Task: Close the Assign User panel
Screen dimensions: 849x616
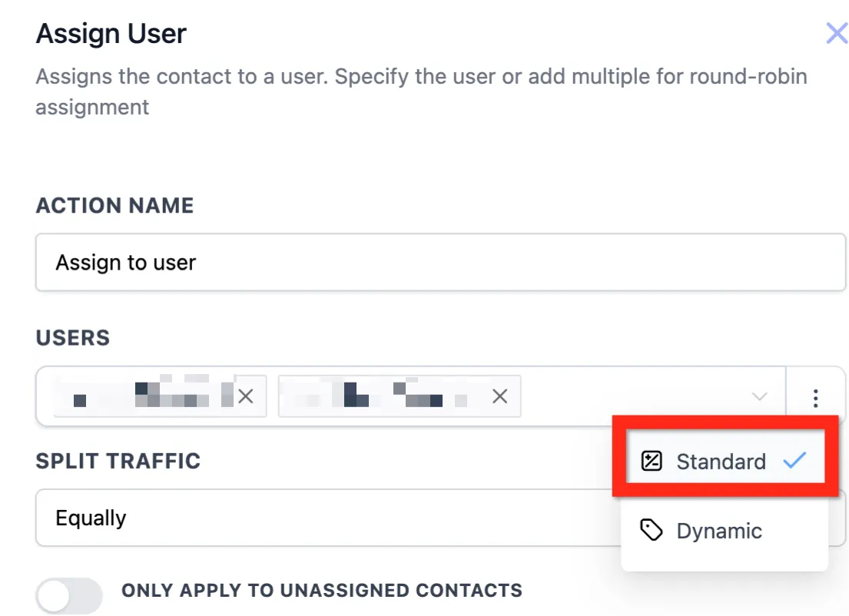Action: [x=837, y=34]
